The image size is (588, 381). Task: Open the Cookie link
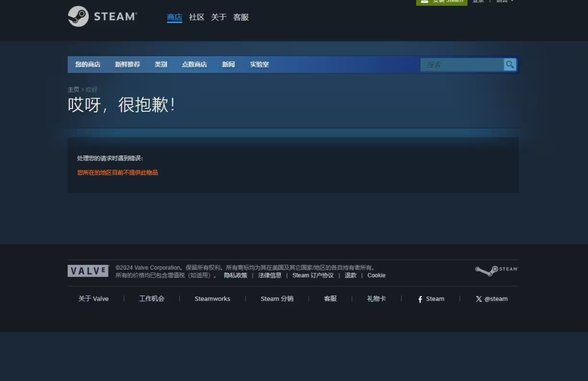(377, 275)
